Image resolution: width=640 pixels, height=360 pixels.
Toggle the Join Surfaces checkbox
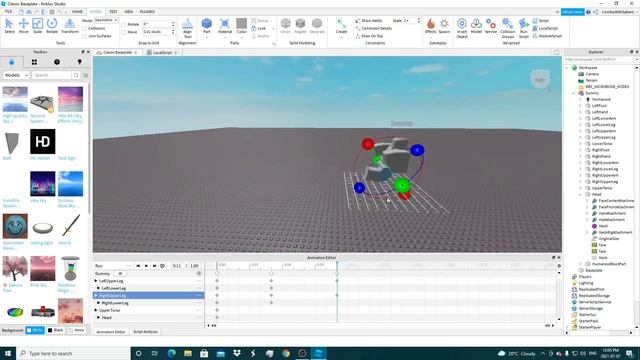tap(84, 36)
